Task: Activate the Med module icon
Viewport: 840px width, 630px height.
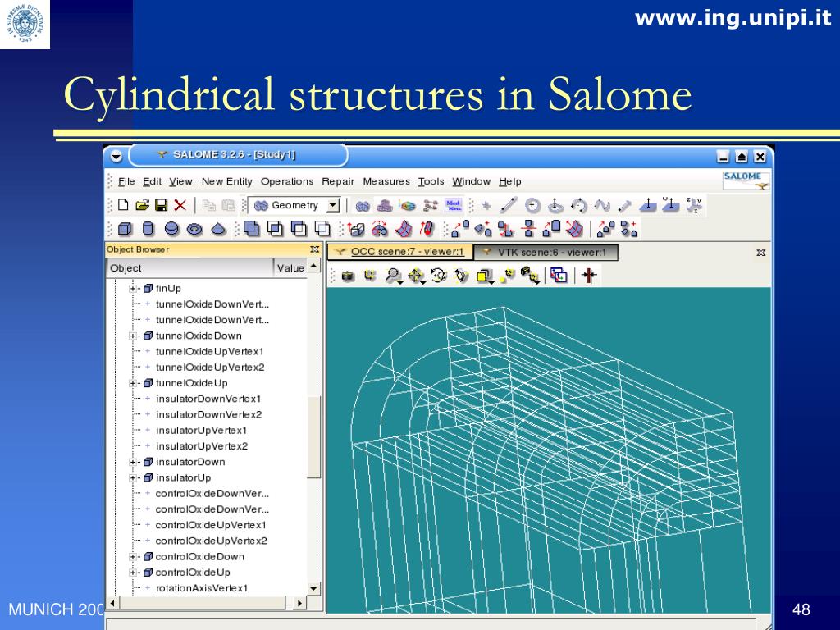Action: [x=453, y=205]
